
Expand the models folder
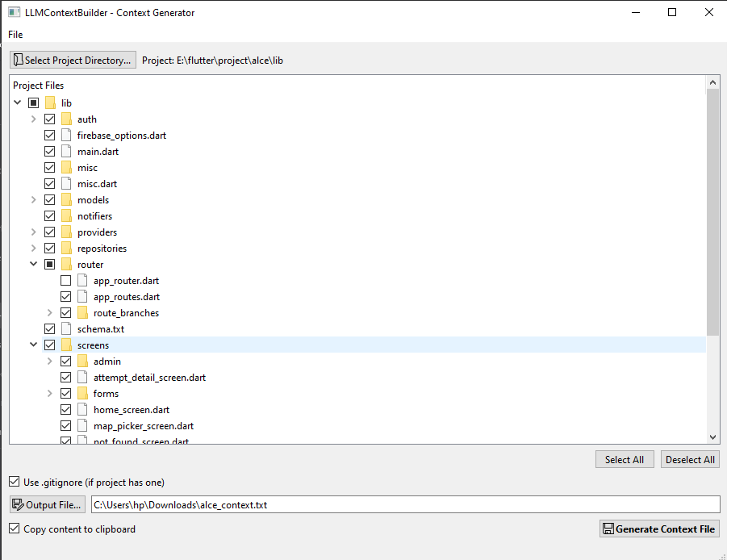coord(34,199)
